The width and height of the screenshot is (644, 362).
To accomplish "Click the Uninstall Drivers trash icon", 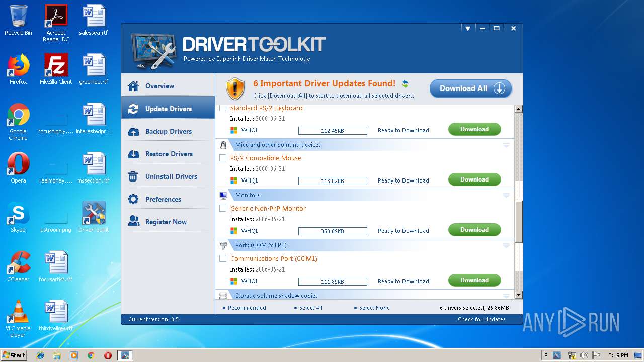I will tap(133, 176).
